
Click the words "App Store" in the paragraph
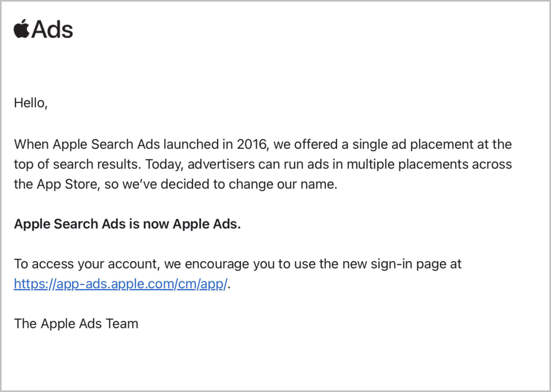click(x=67, y=184)
